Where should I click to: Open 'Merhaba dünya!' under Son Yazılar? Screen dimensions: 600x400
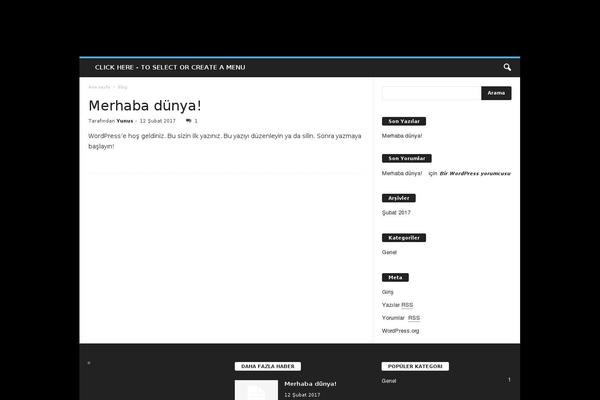coord(402,136)
